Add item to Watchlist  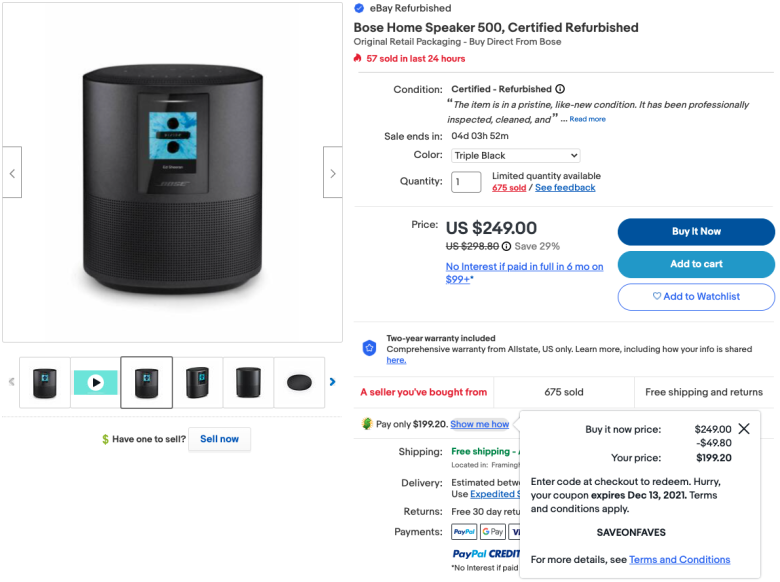click(x=696, y=297)
